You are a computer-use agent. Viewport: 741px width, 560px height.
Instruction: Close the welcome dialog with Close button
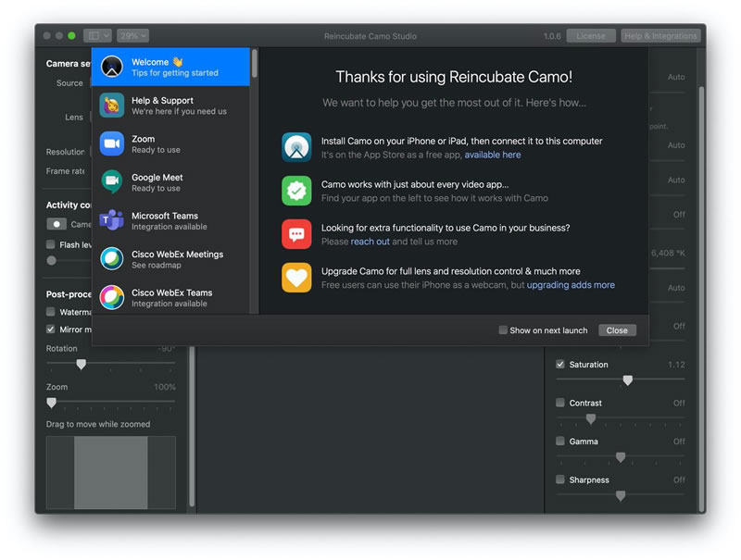click(617, 330)
